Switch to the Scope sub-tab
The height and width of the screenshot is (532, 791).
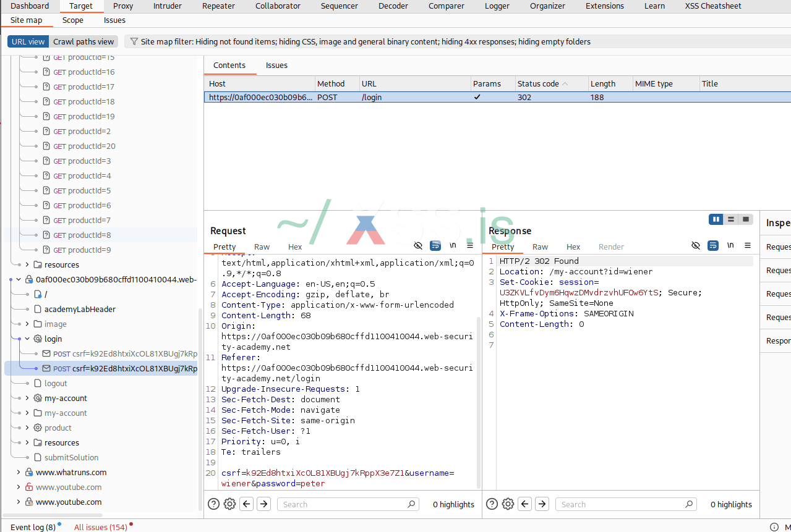[x=72, y=20]
